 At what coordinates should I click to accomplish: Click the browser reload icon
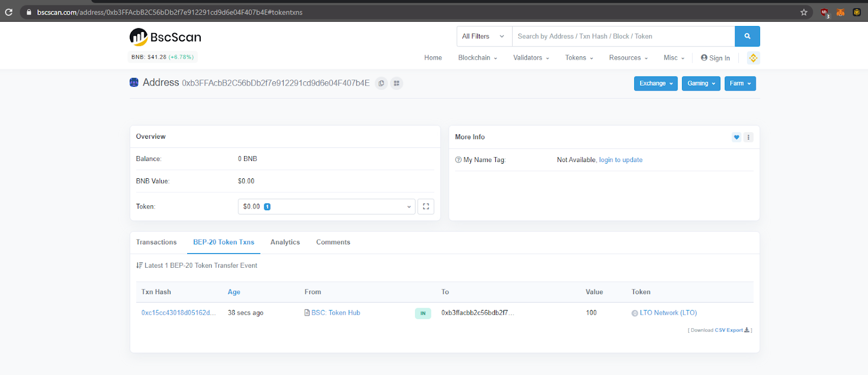click(9, 12)
